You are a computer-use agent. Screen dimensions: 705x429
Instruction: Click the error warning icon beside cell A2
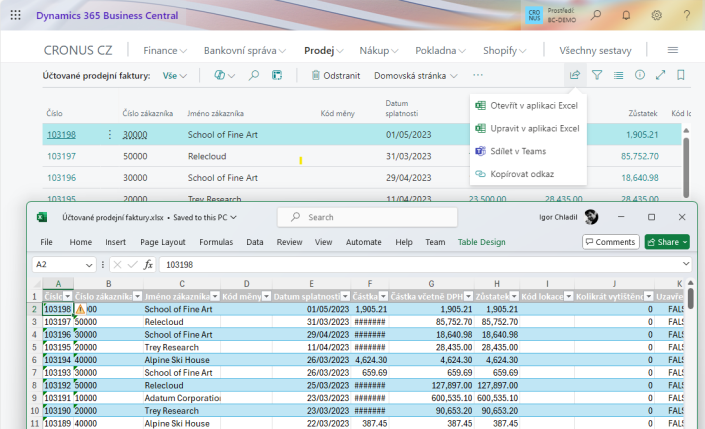point(82,310)
